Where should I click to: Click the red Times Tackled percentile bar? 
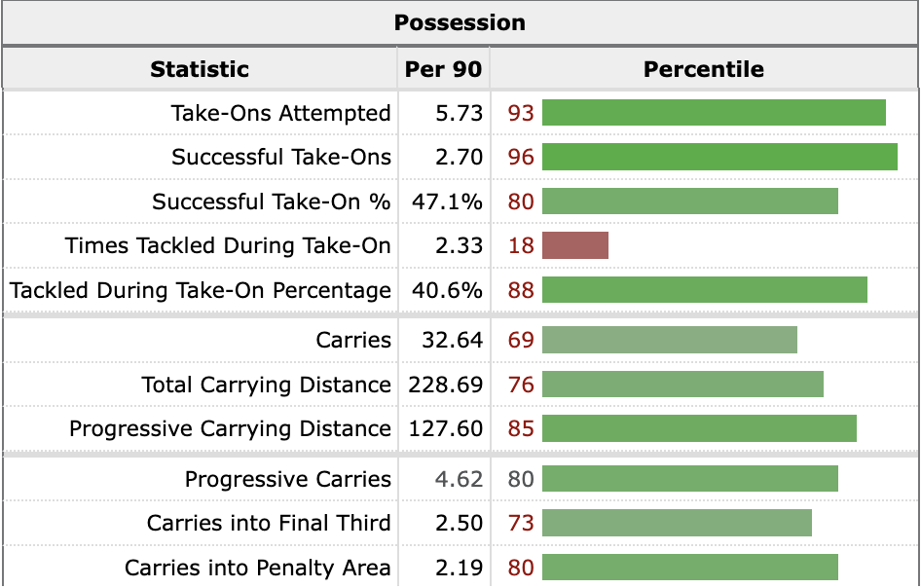pyautogui.click(x=574, y=245)
